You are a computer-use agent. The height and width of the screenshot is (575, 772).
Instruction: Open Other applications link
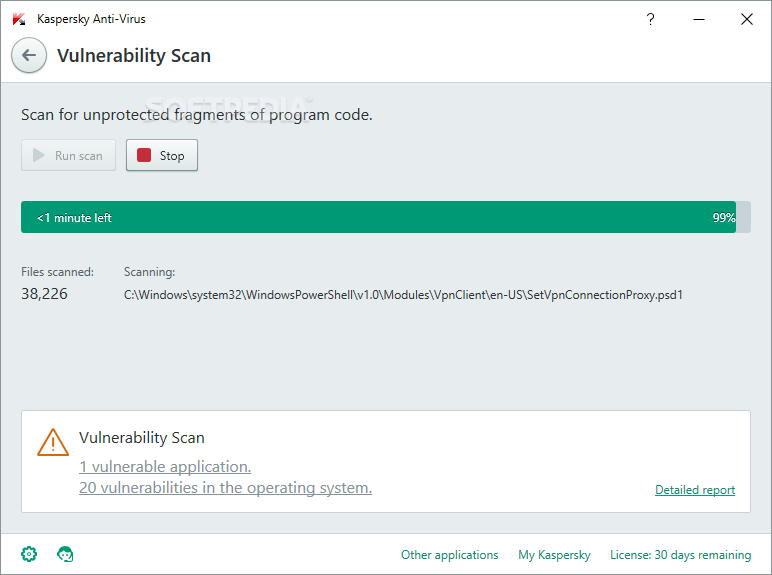[x=450, y=555]
